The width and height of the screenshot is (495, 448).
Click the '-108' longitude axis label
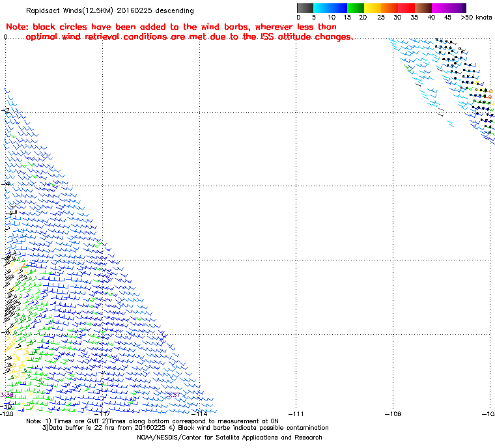pyautogui.click(x=393, y=413)
